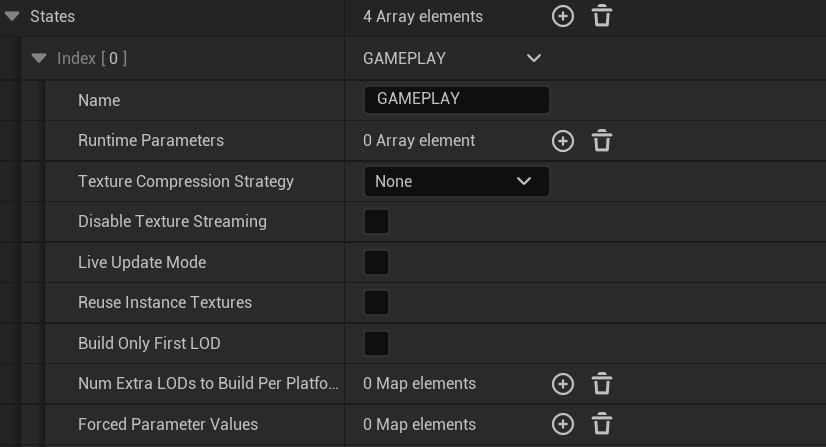
Task: Add element to Num Extra LODs map
Action: click(x=563, y=384)
